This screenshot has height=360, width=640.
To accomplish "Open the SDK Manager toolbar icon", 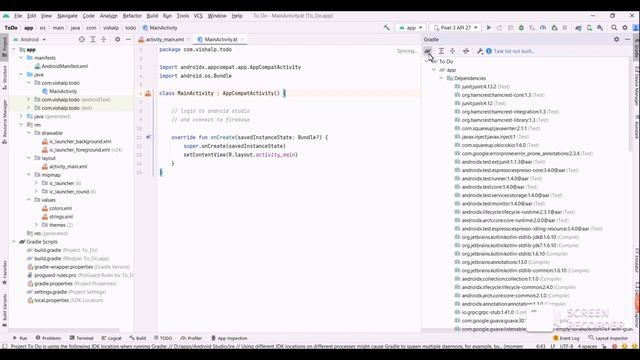I will point(600,28).
